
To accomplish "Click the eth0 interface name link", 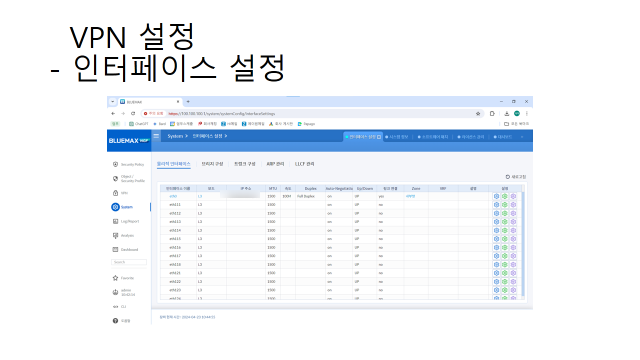I will tap(173, 196).
